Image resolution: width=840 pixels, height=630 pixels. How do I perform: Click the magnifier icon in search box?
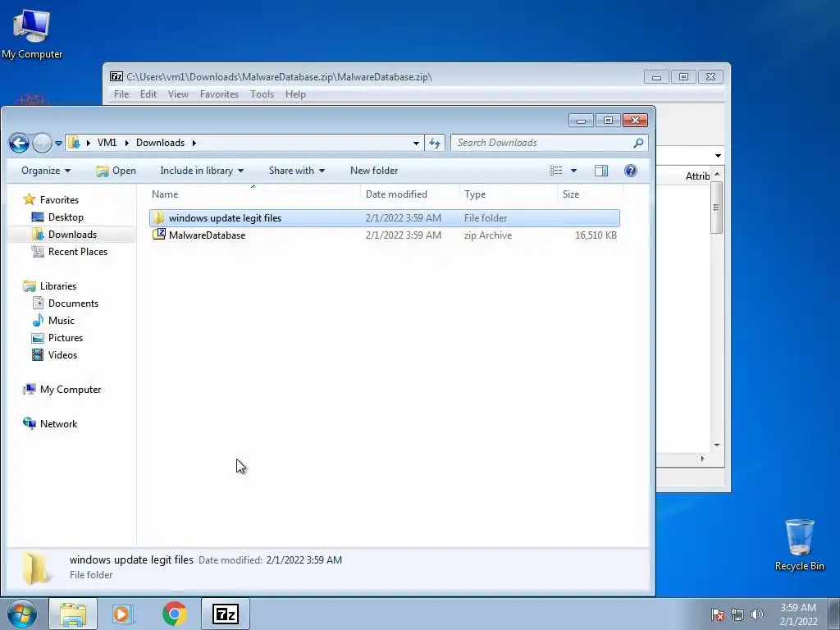[638, 143]
